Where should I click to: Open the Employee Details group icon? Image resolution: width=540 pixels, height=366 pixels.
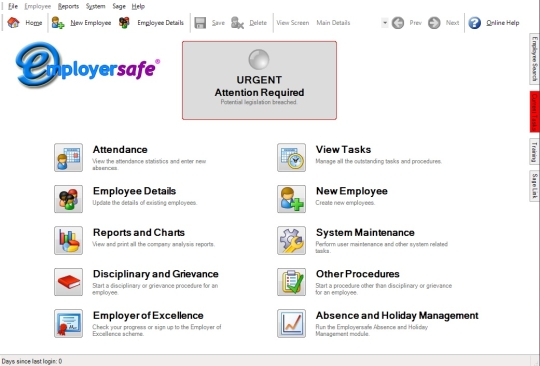point(68,199)
